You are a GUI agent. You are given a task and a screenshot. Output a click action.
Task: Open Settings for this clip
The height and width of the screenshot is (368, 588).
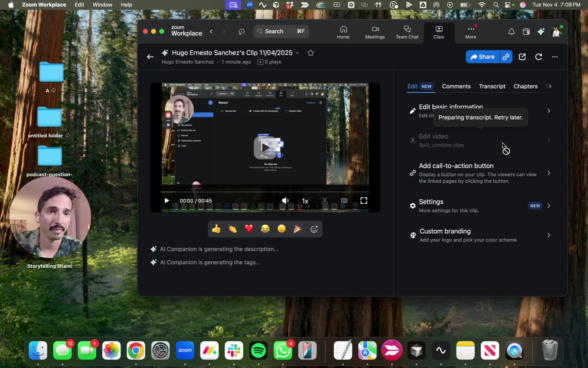point(480,206)
